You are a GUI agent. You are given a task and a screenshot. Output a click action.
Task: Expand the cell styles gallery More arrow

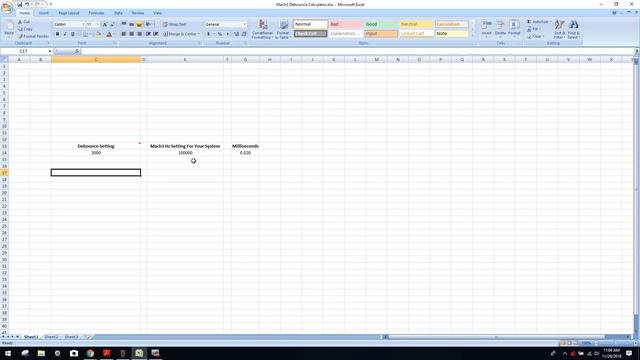click(473, 36)
